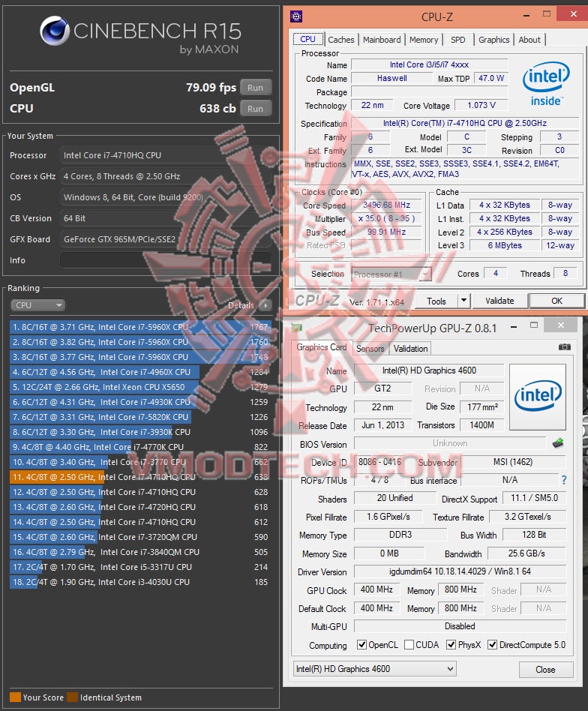This screenshot has width=588, height=711.
Task: Switch to the Graphics tab in CPU-Z
Action: click(x=493, y=40)
